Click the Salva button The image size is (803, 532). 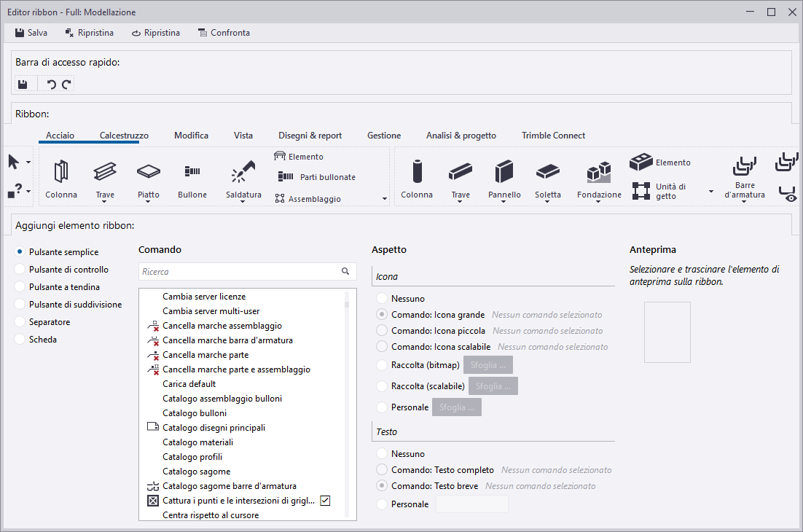[x=31, y=33]
